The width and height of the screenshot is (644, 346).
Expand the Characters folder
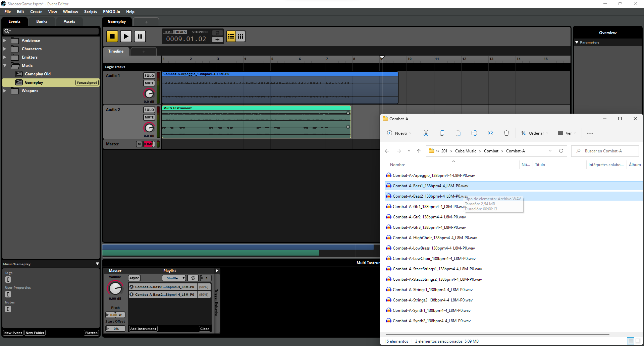pos(5,49)
